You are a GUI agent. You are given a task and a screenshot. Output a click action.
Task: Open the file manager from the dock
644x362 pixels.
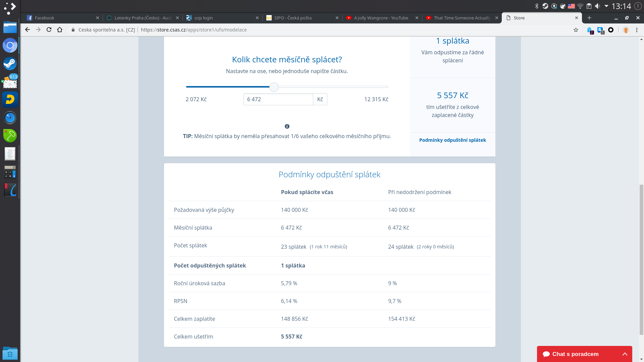click(x=10, y=27)
